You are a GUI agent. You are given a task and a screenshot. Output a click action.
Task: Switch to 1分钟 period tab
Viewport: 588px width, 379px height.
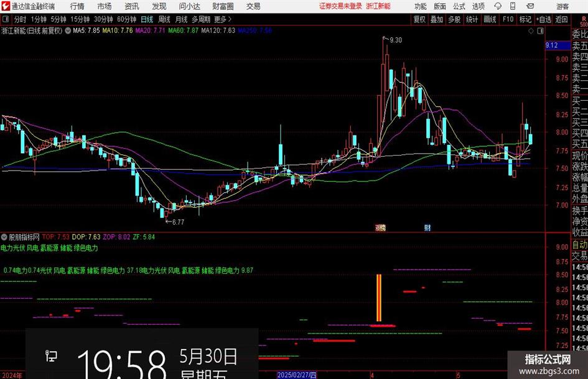[39, 19]
